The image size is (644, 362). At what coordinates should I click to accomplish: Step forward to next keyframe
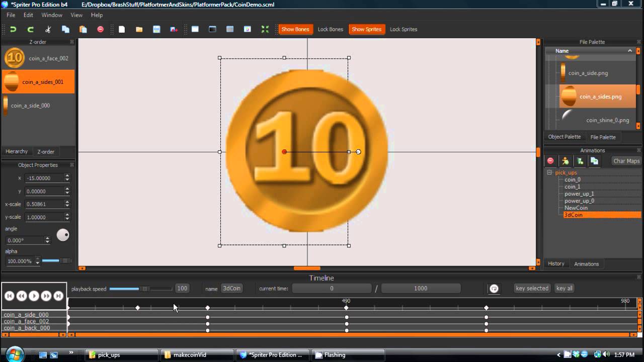[x=46, y=296]
